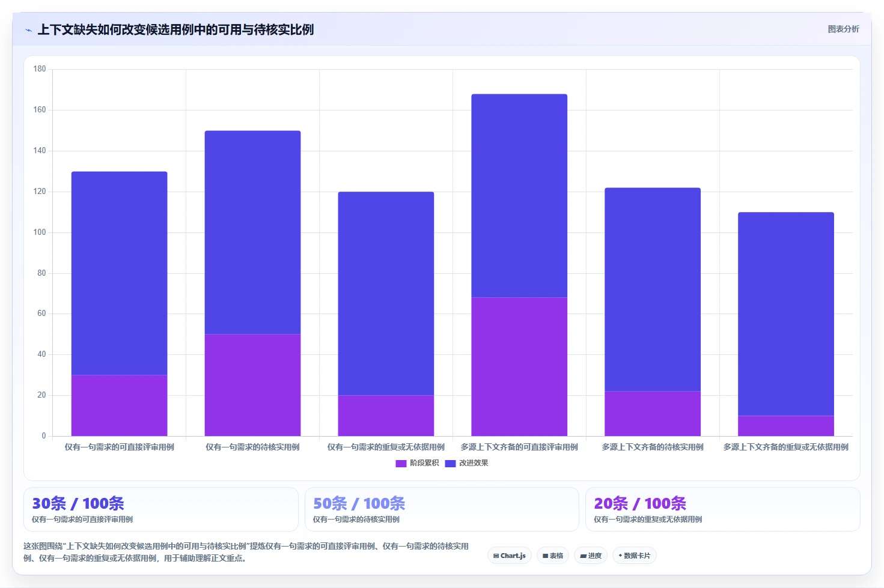The height and width of the screenshot is (588, 884).
Task: Click purple segment of 多源上下文齐备的待核实用例 bar
Action: [x=653, y=414]
